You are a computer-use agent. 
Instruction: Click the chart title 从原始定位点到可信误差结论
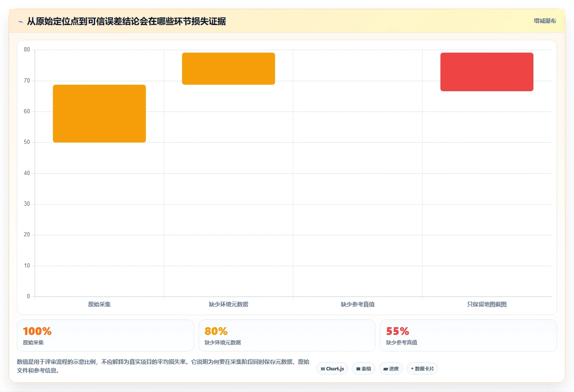pos(126,21)
